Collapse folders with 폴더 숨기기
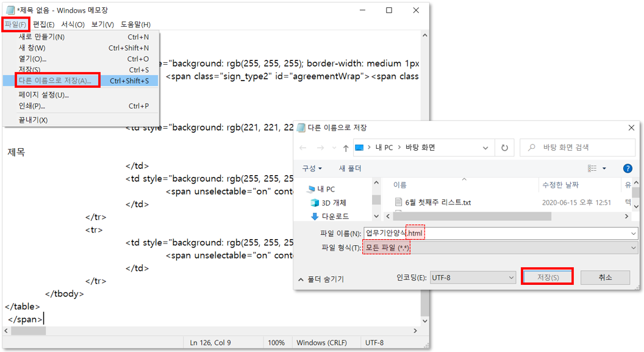The width and height of the screenshot is (644, 352). click(x=320, y=279)
